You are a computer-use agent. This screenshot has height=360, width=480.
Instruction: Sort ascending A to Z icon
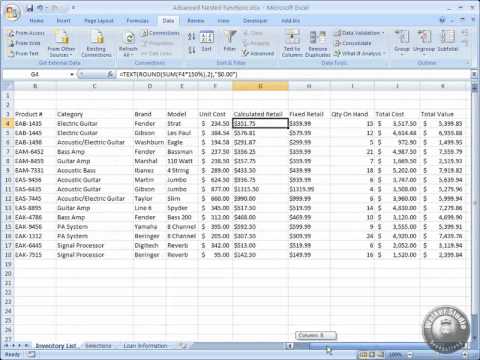[191, 36]
